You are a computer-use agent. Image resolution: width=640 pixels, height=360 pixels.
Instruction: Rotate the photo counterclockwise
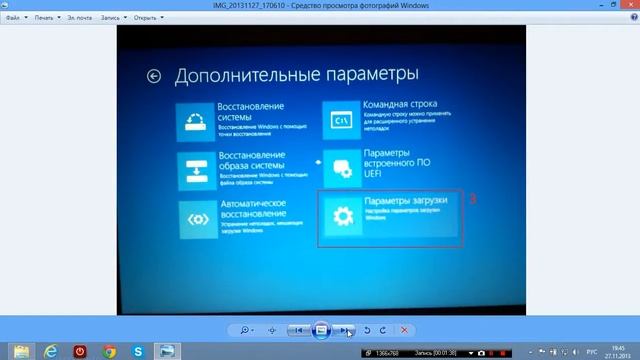pos(367,330)
